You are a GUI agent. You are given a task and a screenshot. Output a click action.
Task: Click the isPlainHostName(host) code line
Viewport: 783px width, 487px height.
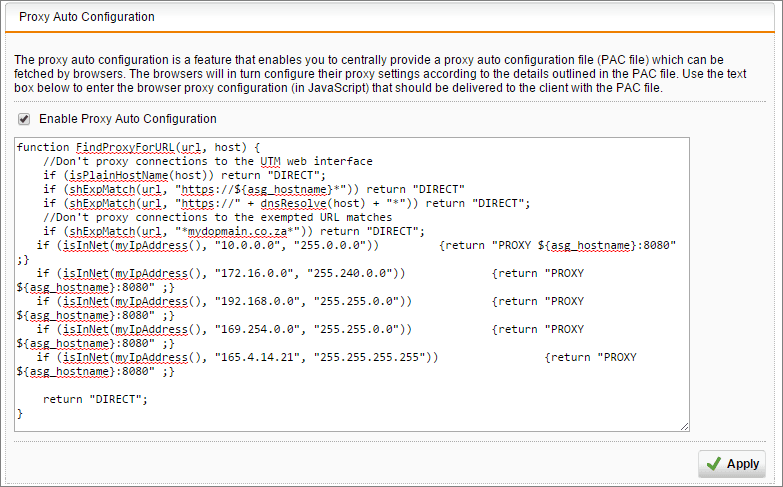tap(184, 175)
